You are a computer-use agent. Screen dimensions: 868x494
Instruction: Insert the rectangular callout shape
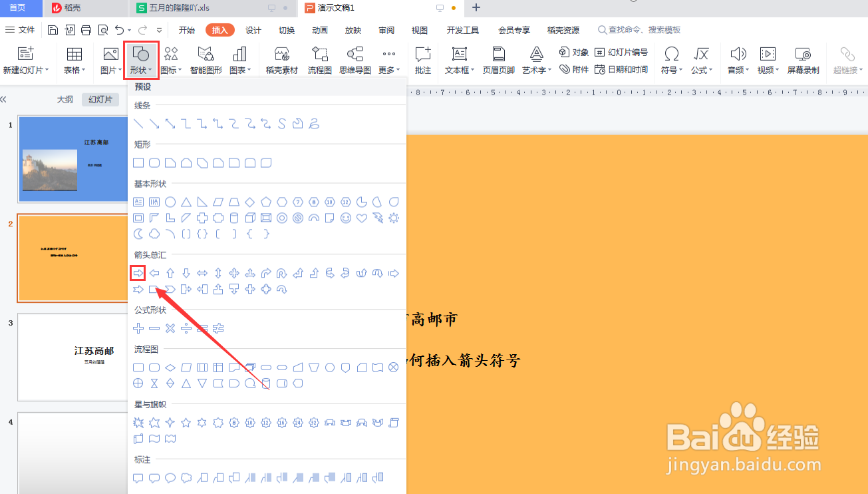point(138,478)
